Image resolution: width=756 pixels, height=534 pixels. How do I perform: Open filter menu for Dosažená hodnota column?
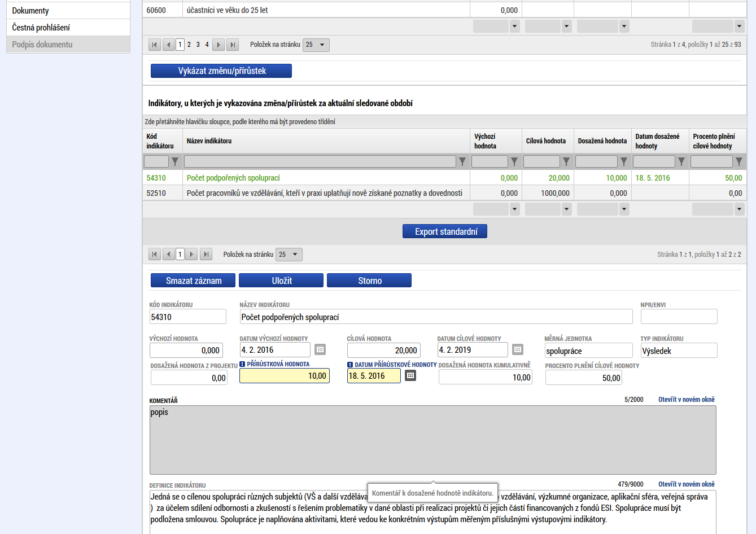point(624,161)
